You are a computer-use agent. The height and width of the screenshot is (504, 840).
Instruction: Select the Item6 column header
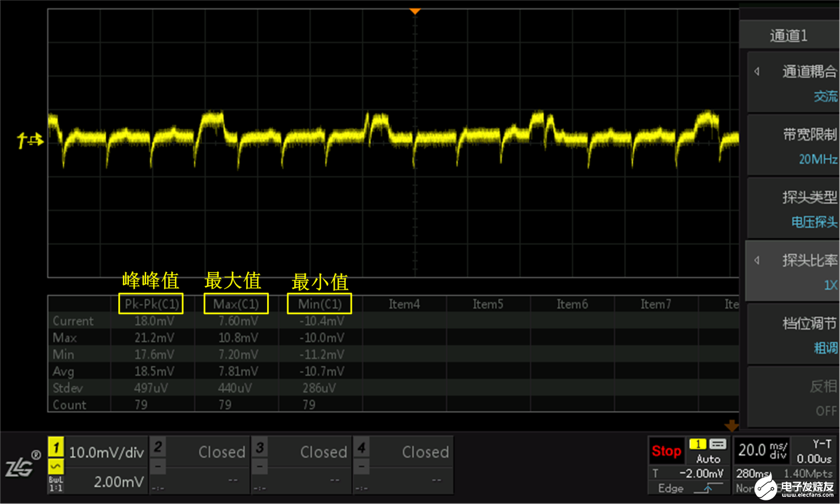572,304
